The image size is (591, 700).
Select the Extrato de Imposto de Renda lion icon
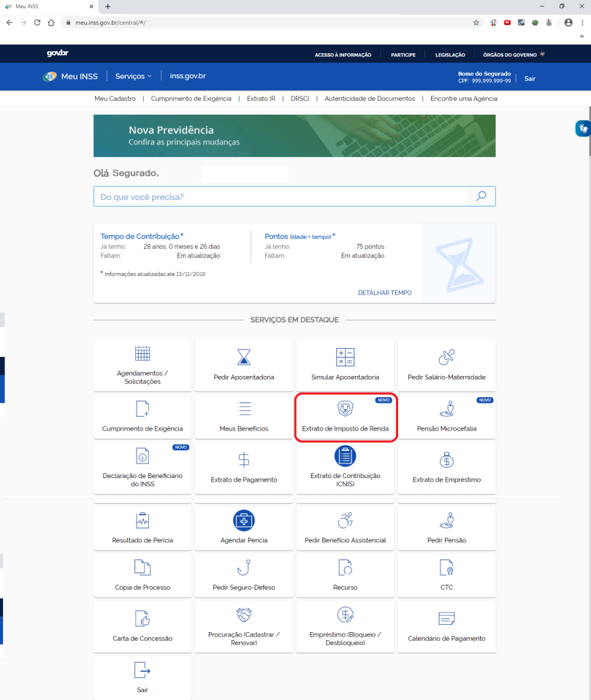click(x=345, y=409)
